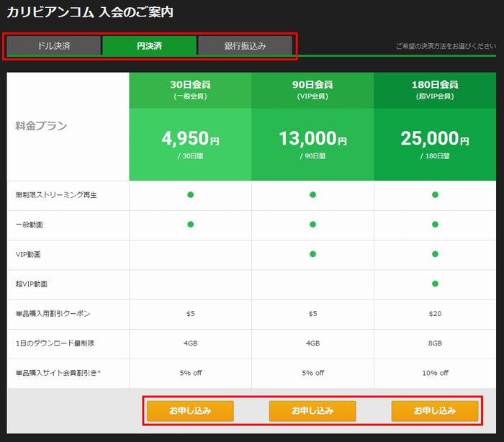Apply for 180日会員 plan via お申し込み

click(x=435, y=411)
